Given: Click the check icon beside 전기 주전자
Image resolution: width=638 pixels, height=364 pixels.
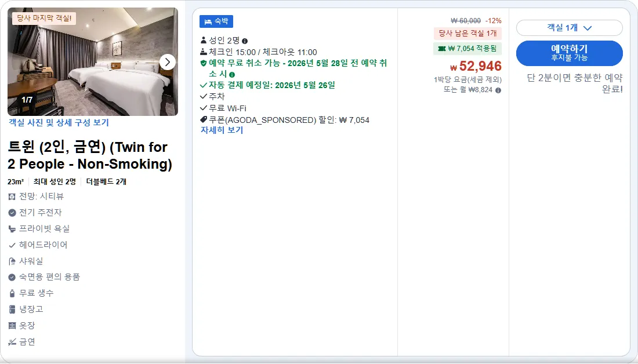Looking at the screenshot, I should 12,213.
